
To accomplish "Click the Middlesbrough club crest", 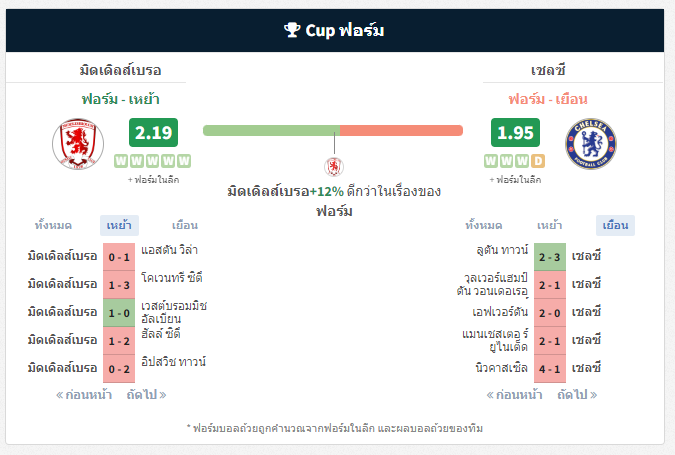I will tap(78, 144).
